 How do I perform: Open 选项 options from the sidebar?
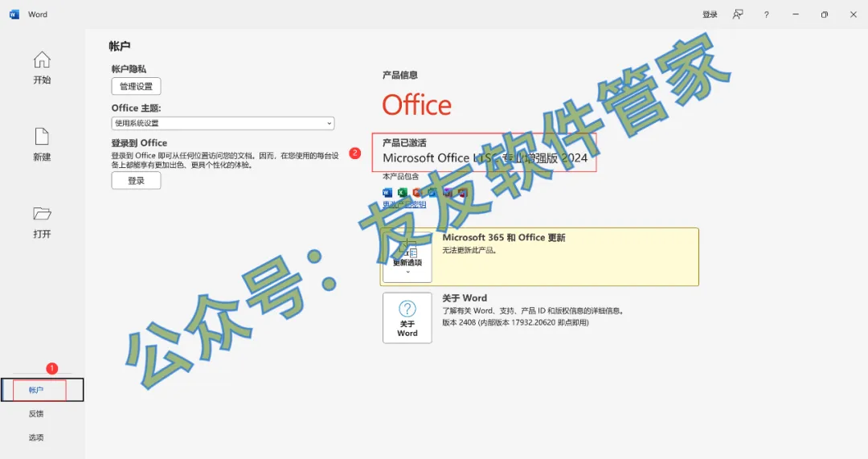click(36, 437)
